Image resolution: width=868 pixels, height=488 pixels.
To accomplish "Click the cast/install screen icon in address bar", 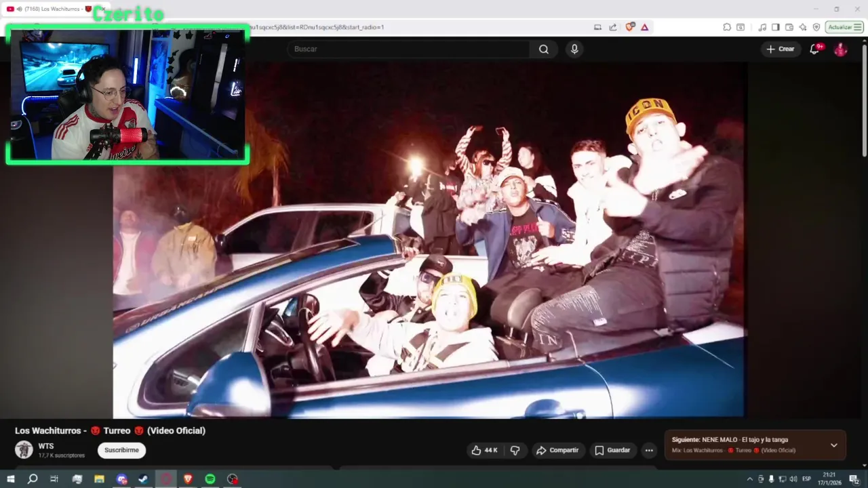I will [x=597, y=27].
